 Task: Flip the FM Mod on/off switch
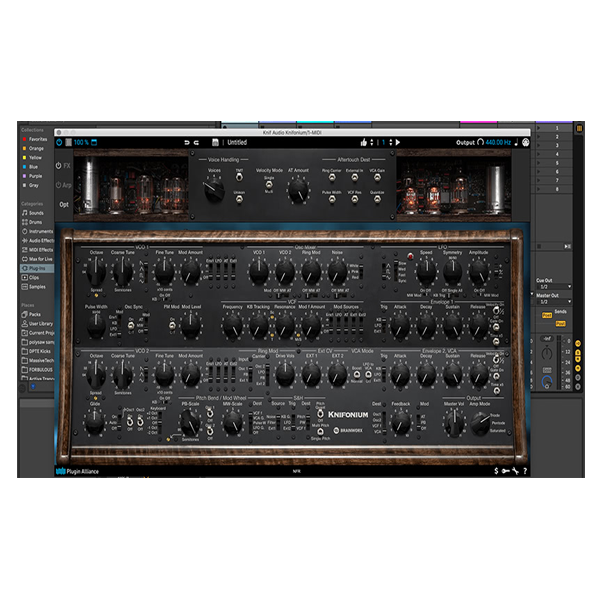click(x=172, y=325)
